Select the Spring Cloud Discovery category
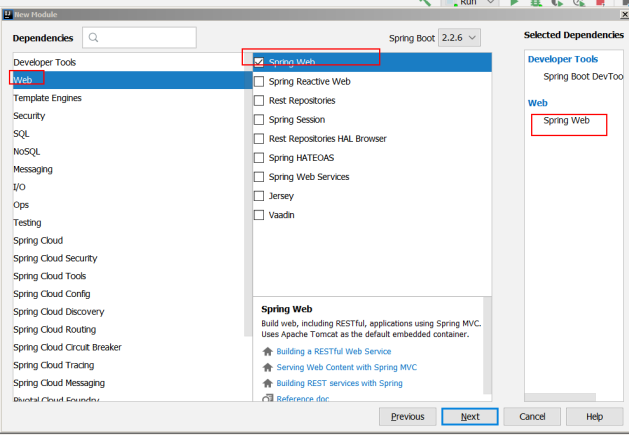 click(x=128, y=311)
